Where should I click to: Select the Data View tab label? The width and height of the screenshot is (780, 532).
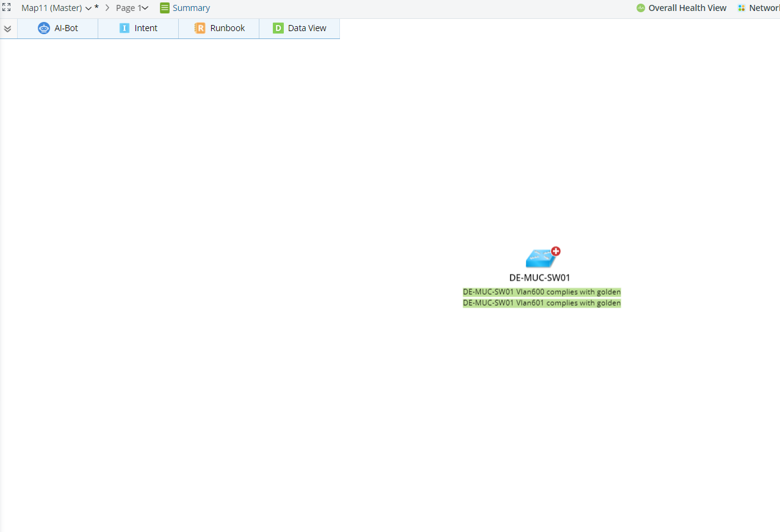click(x=307, y=28)
